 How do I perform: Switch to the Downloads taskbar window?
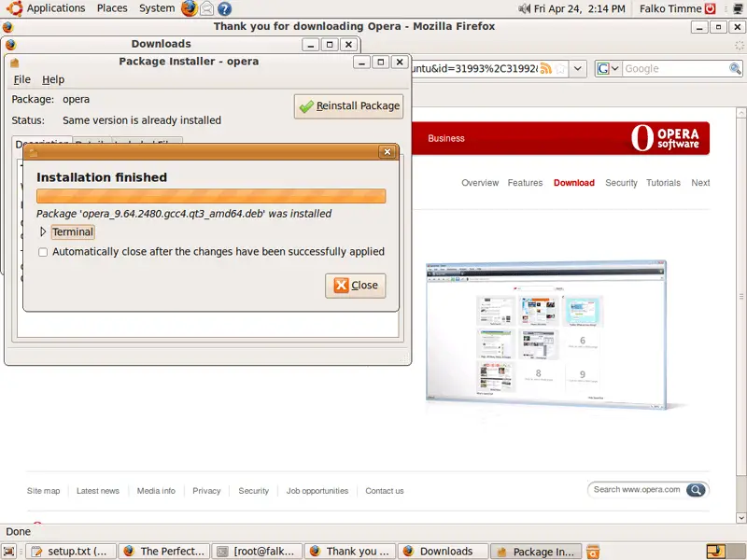click(x=443, y=552)
